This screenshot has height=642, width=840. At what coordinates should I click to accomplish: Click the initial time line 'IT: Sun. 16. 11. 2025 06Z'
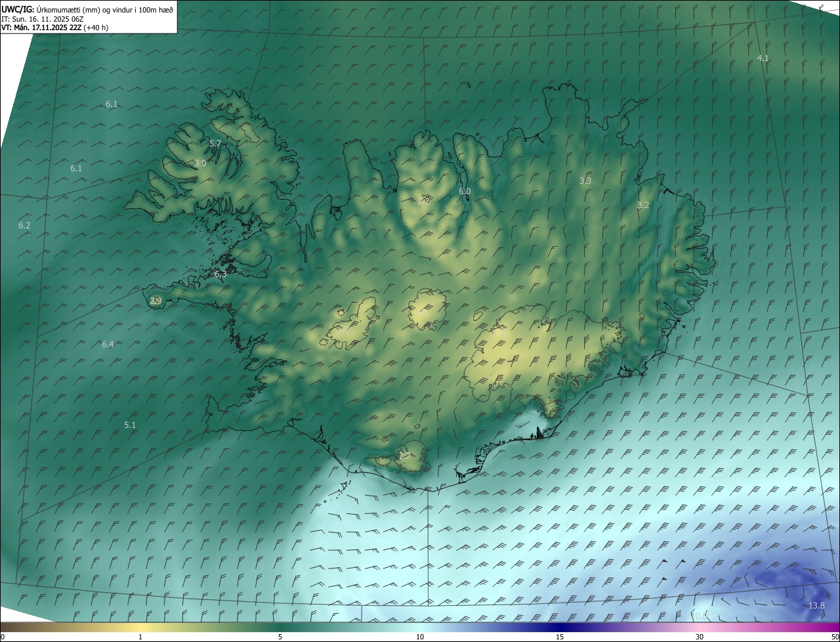coord(42,19)
